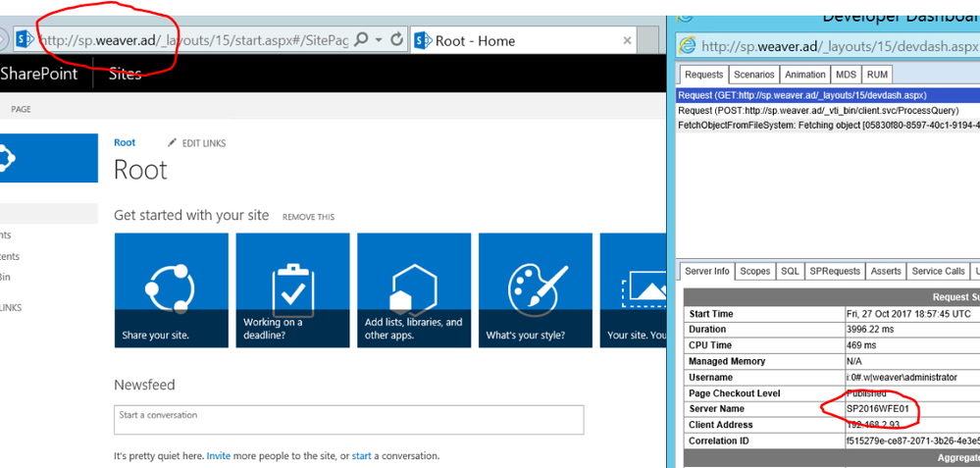Click the Correlation ID value
This screenshot has width=980, height=468.
pyautogui.click(x=912, y=442)
